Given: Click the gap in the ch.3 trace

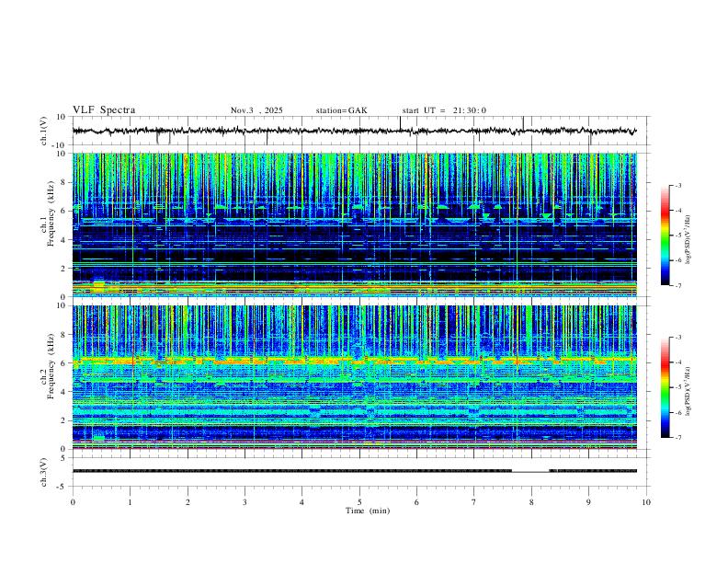Looking at the screenshot, I should 530,472.
